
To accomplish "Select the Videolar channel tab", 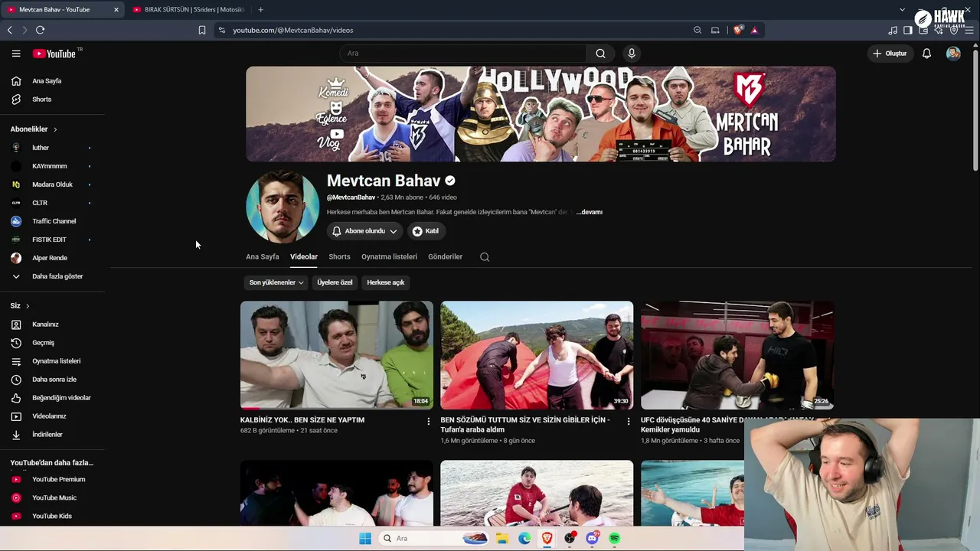I will 304,257.
